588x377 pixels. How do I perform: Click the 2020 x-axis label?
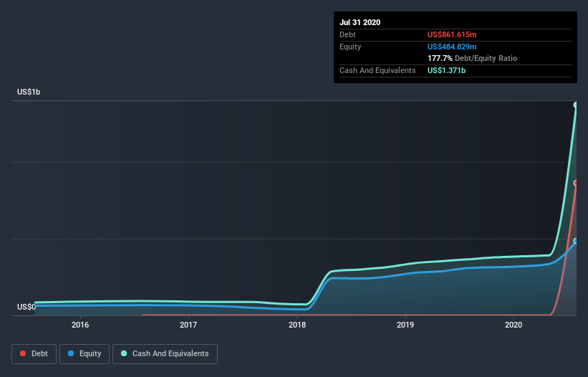coord(514,325)
